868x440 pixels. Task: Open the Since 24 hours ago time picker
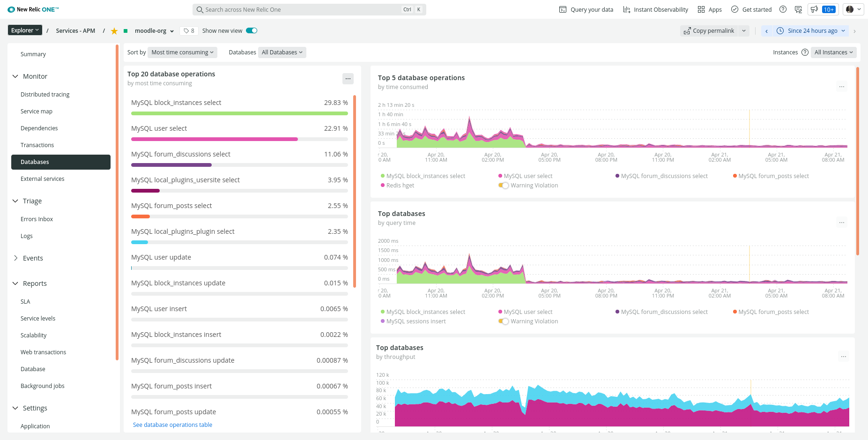point(811,31)
